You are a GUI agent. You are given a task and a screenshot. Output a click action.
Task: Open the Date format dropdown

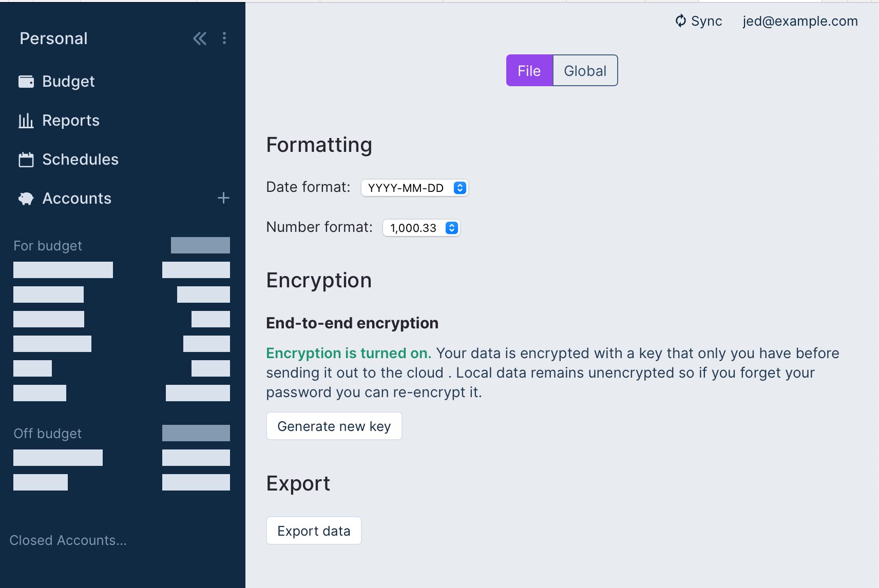415,188
